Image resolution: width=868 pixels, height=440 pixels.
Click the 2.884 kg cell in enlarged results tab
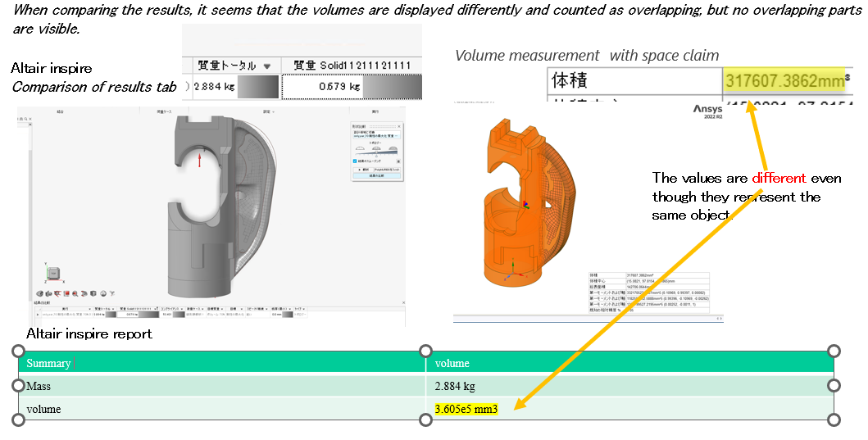(x=214, y=87)
